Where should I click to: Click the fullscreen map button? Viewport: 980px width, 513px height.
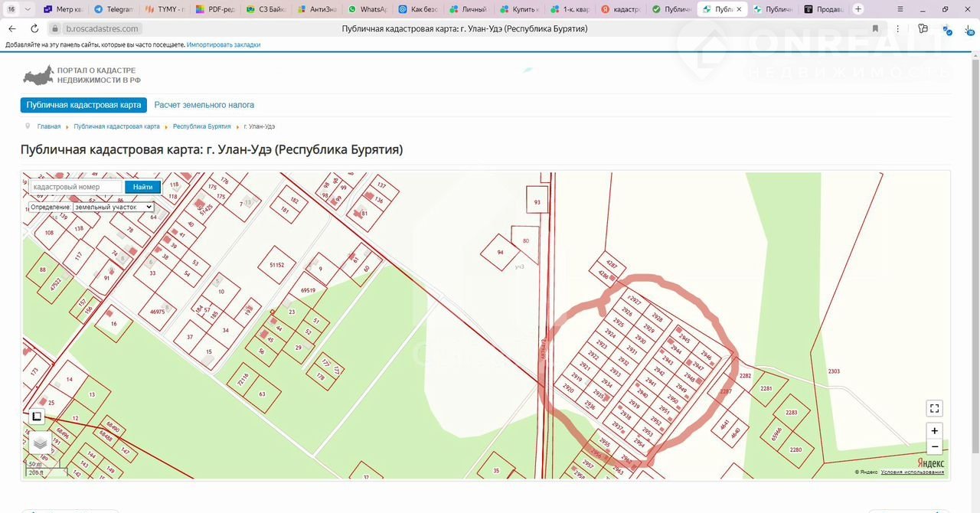click(x=933, y=408)
